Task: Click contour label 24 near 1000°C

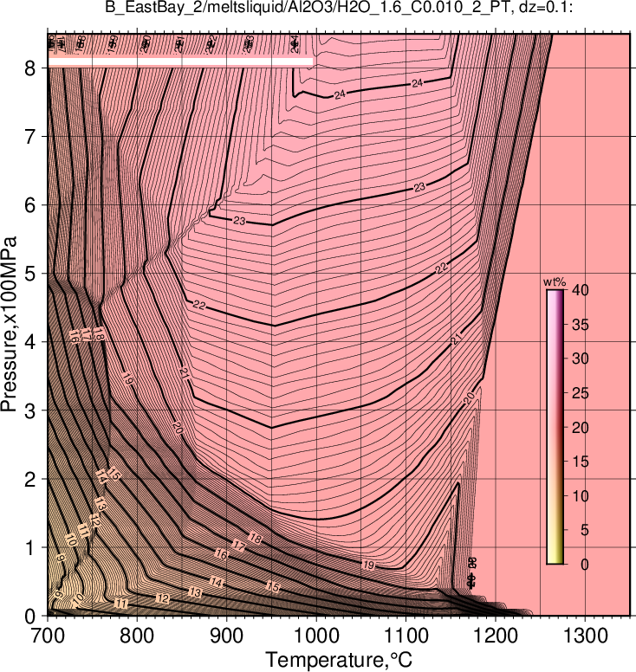Action: [x=340, y=94]
